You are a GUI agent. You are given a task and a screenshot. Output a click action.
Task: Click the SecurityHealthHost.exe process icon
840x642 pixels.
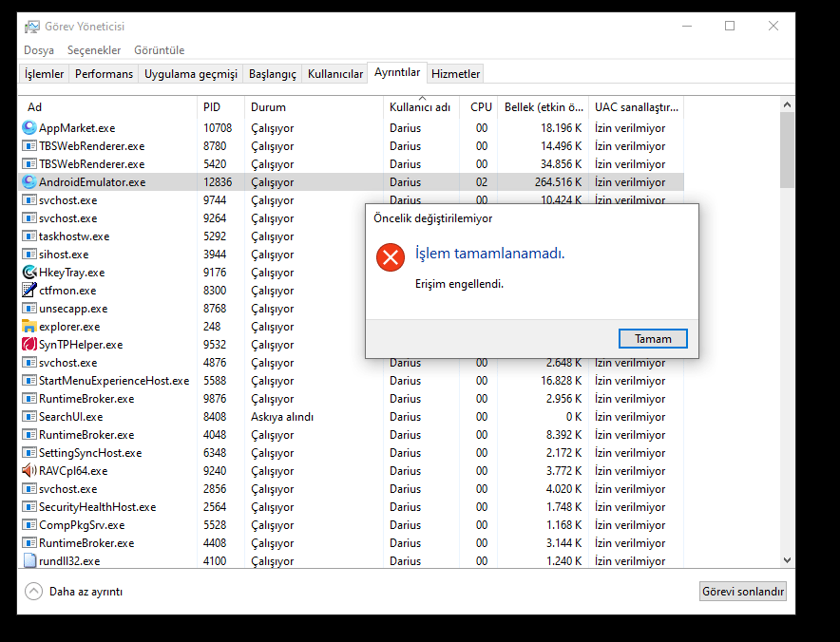point(29,507)
